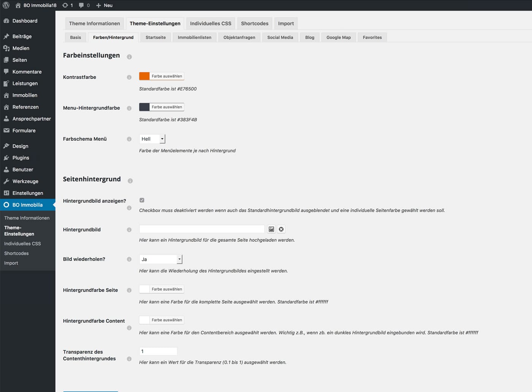532x392 pixels.
Task: Switch to the Individuelles CSS tab
Action: pos(211,24)
